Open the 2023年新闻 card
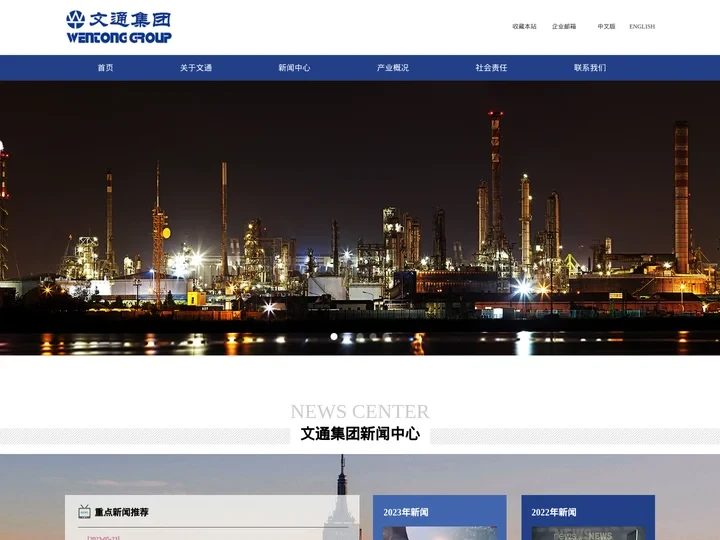 click(x=439, y=518)
